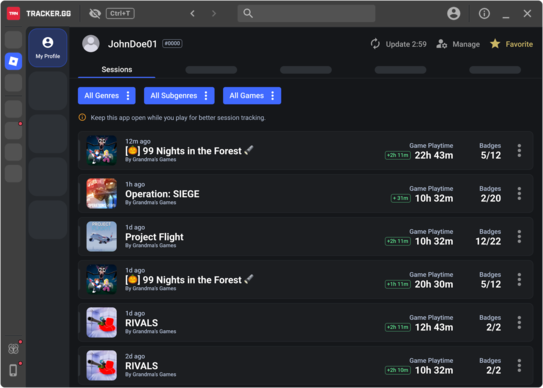Click the Operation: SIEGE thumbnail
The width and height of the screenshot is (543, 388).
101,193
